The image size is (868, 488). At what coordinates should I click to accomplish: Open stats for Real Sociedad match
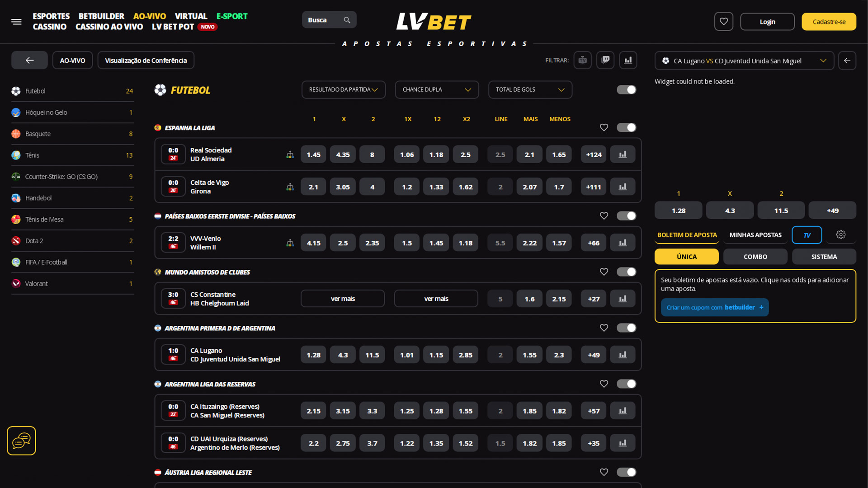[x=623, y=155]
